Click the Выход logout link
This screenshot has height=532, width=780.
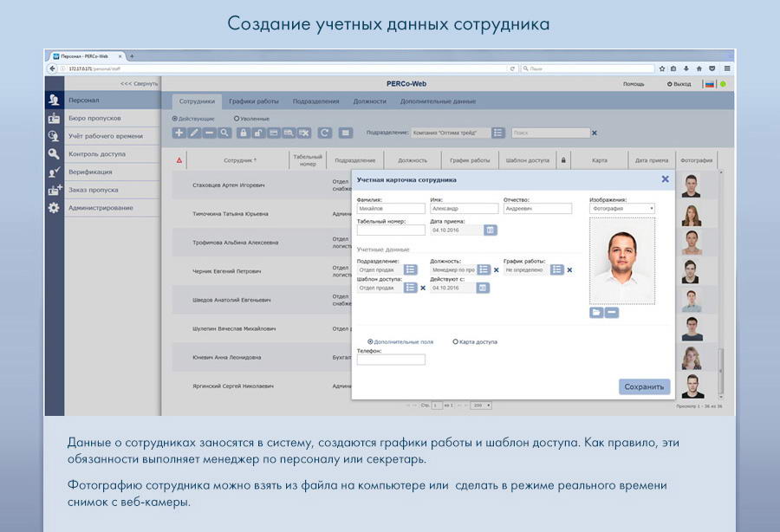pyautogui.click(x=679, y=84)
